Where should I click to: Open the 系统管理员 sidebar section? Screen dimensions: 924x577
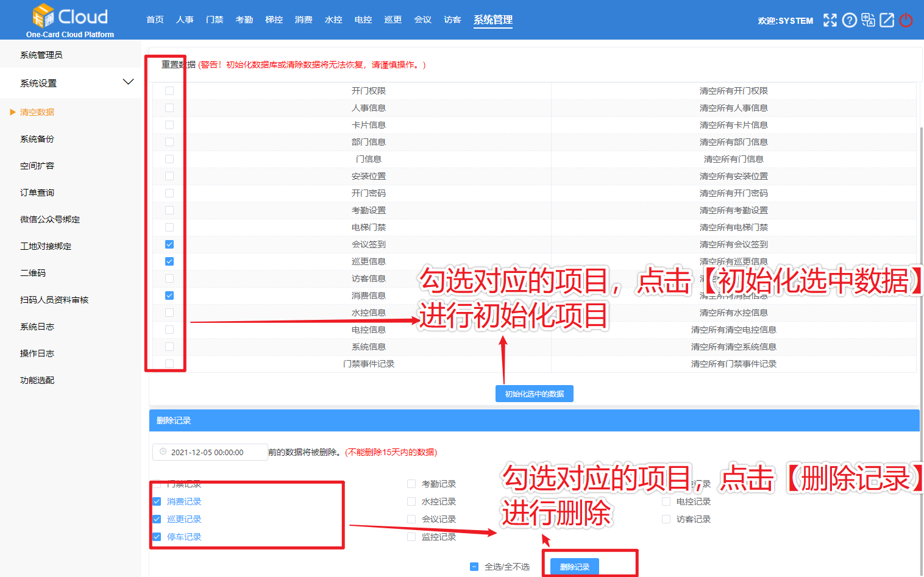(x=41, y=55)
